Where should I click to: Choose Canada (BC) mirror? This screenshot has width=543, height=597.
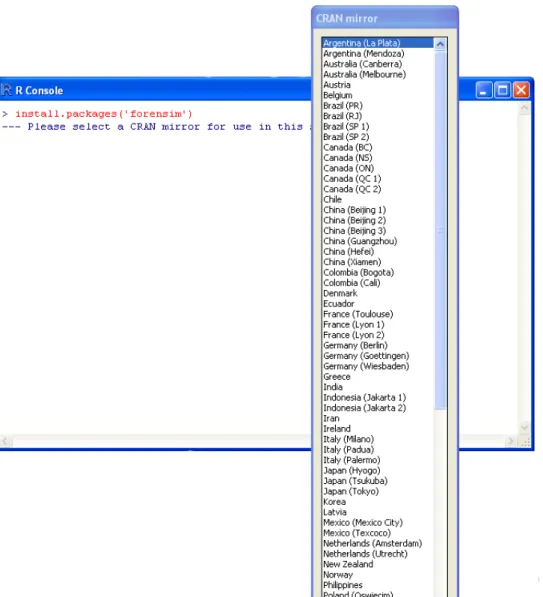pos(378,147)
